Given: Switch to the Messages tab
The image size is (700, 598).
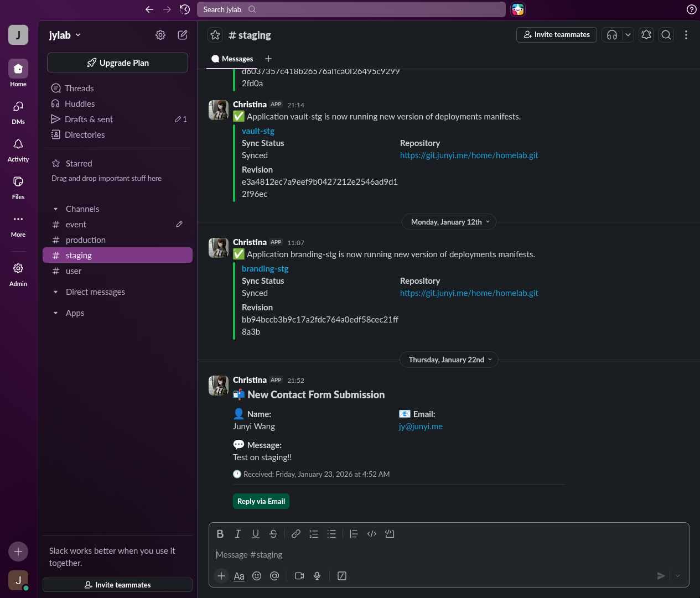Looking at the screenshot, I should click(232, 59).
